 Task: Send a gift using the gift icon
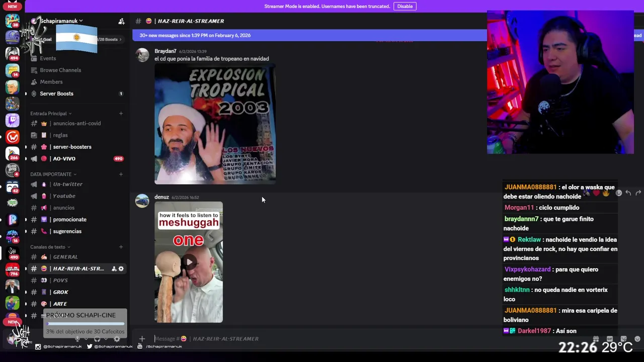[596, 339]
